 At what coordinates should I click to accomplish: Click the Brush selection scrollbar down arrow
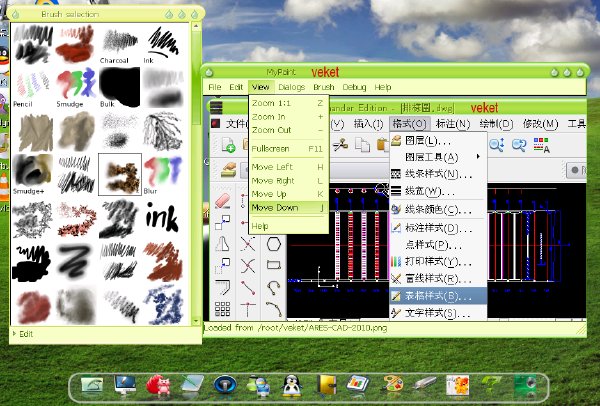point(196,321)
